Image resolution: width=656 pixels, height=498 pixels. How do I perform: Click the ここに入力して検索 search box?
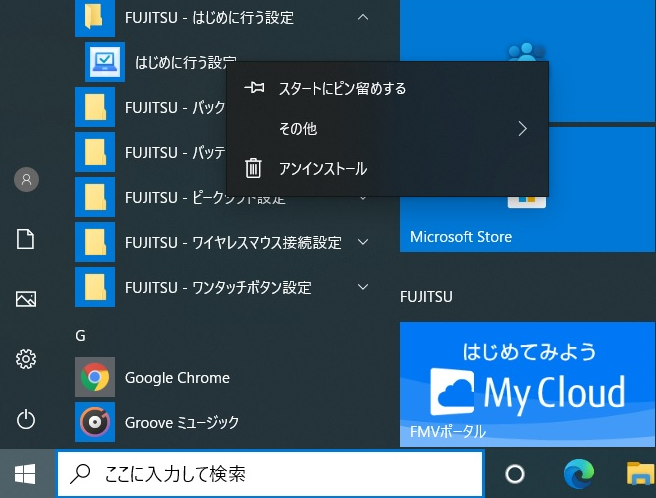pyautogui.click(x=270, y=474)
